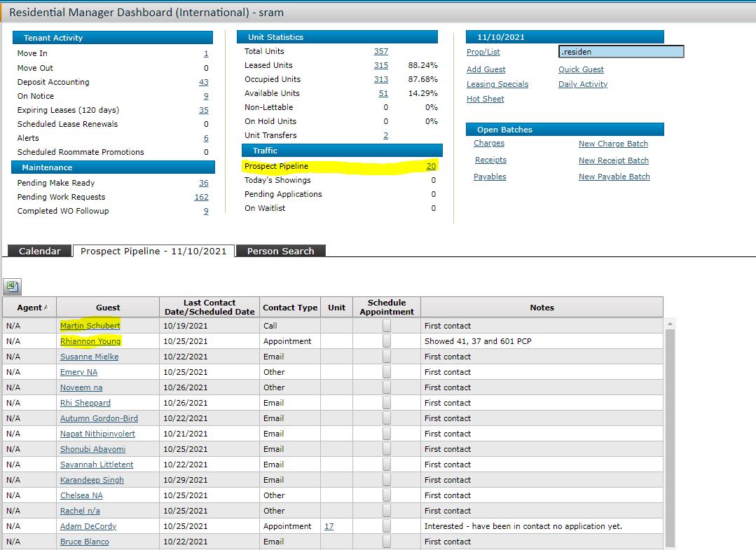This screenshot has height=550, width=756.
Task: Select note 'Showed 41, 37 and 601 PCP'
Action: point(478,341)
